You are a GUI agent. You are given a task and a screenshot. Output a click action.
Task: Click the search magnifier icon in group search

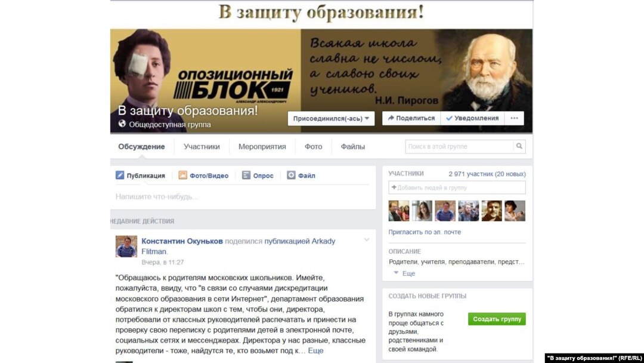click(x=519, y=146)
